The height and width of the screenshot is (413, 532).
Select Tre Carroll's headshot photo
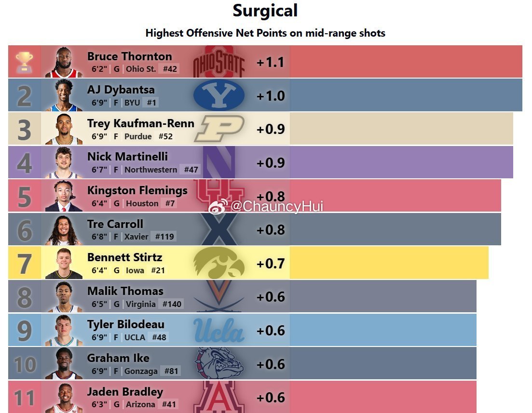(x=64, y=230)
